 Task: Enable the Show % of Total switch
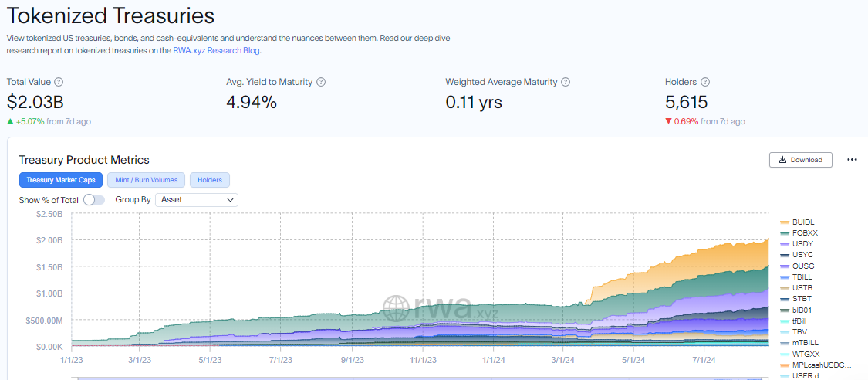click(94, 199)
